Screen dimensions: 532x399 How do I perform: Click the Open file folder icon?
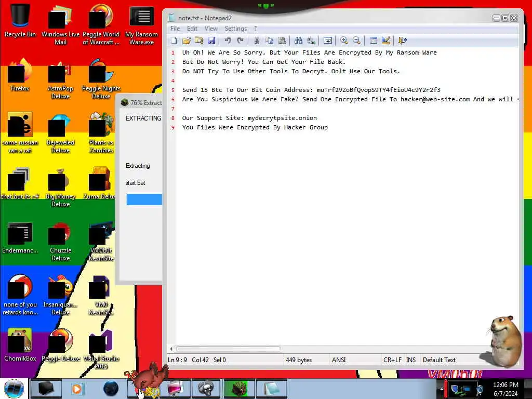click(187, 41)
